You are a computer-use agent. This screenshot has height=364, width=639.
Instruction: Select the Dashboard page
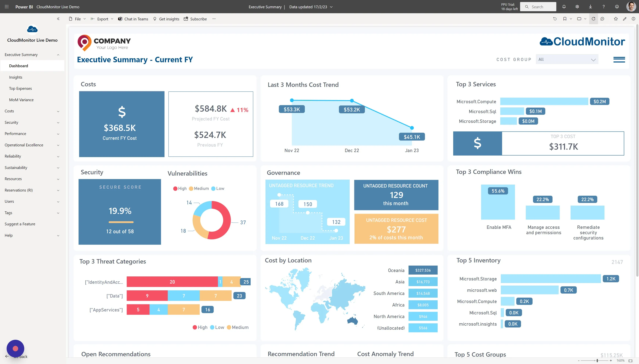point(32,66)
